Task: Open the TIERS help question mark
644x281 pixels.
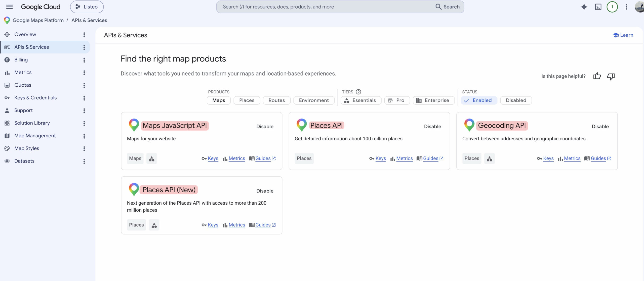Action: (358, 92)
